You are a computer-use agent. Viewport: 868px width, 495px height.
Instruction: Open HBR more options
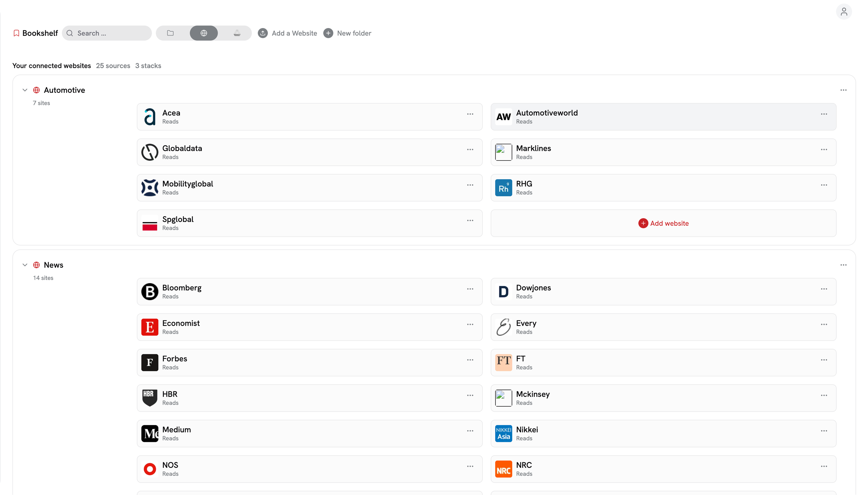pyautogui.click(x=470, y=395)
